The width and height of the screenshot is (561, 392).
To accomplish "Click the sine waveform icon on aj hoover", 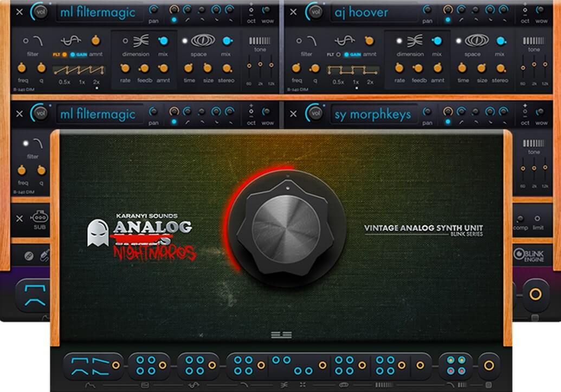I will point(346,41).
